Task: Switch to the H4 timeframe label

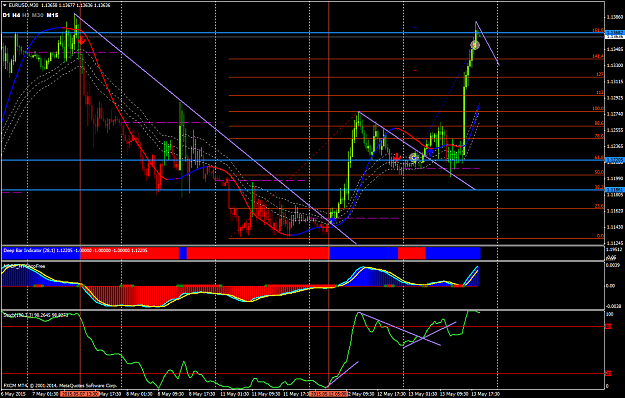Action: click(x=16, y=15)
